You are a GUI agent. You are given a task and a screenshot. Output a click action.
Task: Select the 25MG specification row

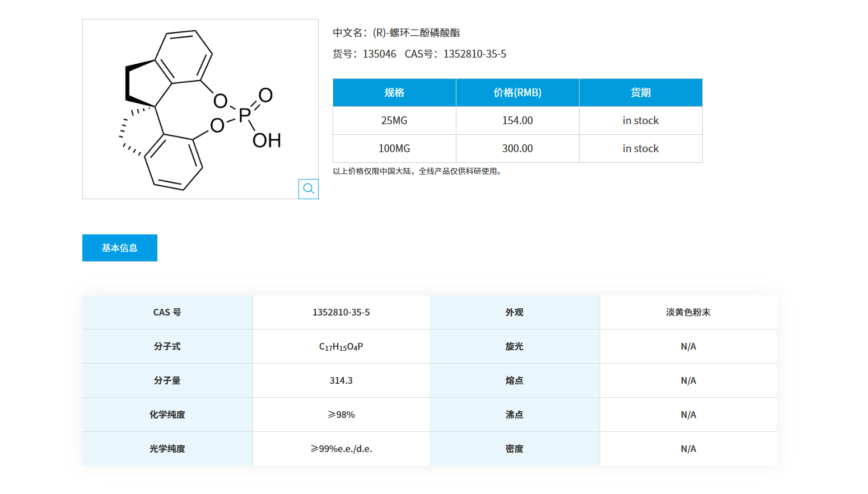point(394,120)
